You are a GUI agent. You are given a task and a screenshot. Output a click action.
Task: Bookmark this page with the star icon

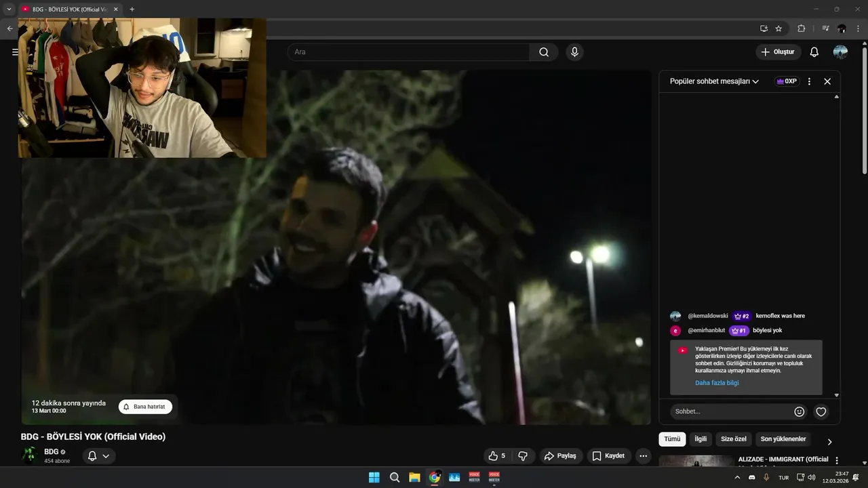[778, 28]
